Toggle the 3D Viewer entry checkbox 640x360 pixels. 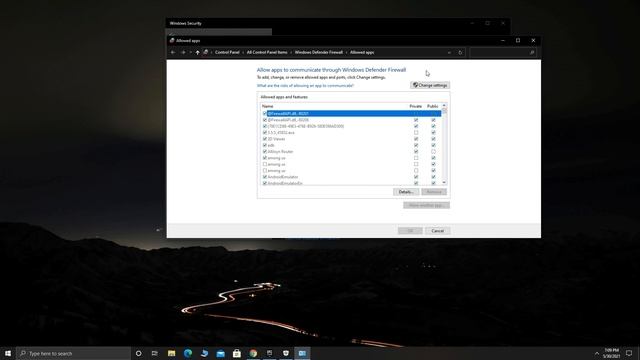click(264, 139)
